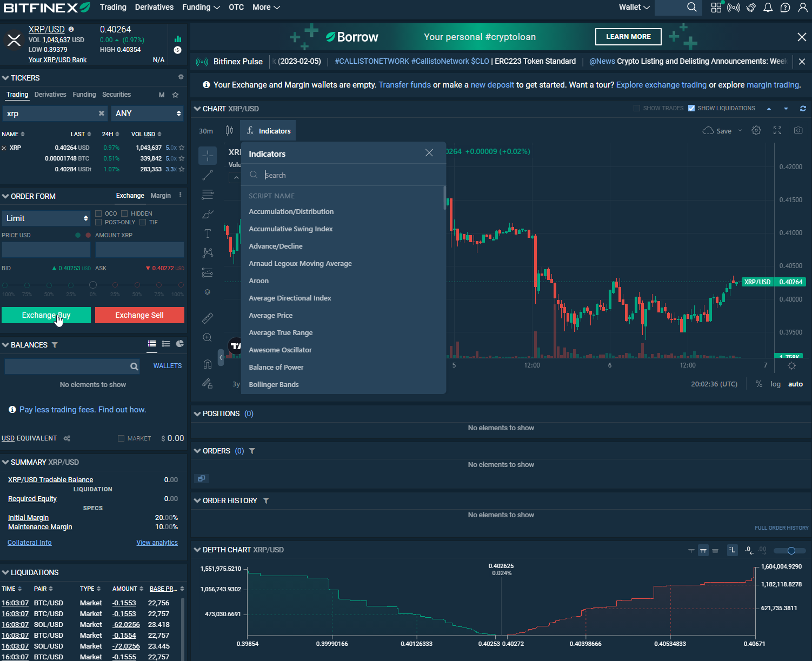
Task: Select the text annotation chart tool
Action: [208, 233]
